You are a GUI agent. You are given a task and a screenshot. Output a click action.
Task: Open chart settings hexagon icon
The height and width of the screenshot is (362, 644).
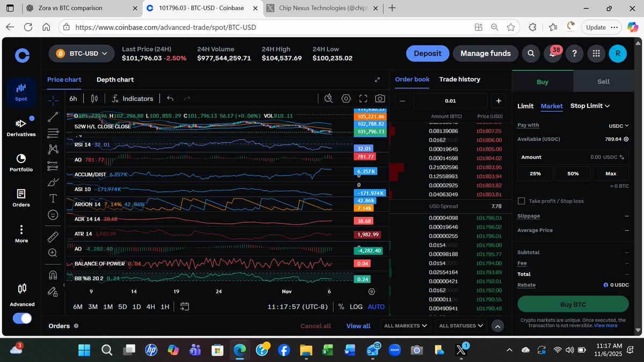pos(346,99)
